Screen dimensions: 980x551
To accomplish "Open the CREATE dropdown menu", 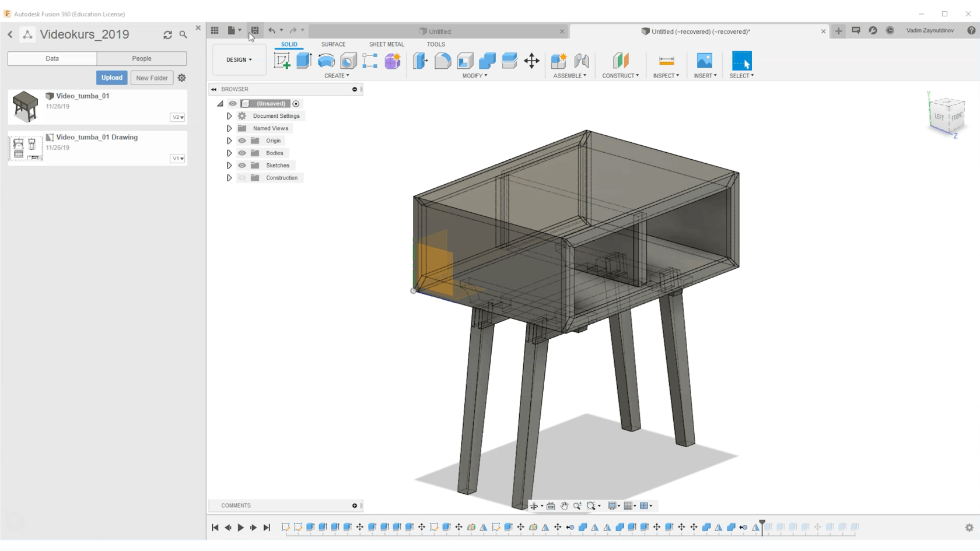I will coord(337,76).
